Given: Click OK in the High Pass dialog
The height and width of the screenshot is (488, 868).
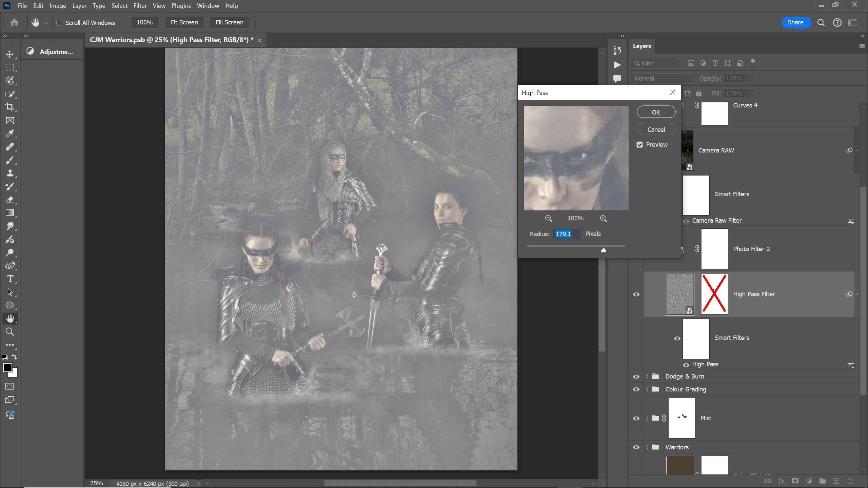Looking at the screenshot, I should click(x=656, y=112).
